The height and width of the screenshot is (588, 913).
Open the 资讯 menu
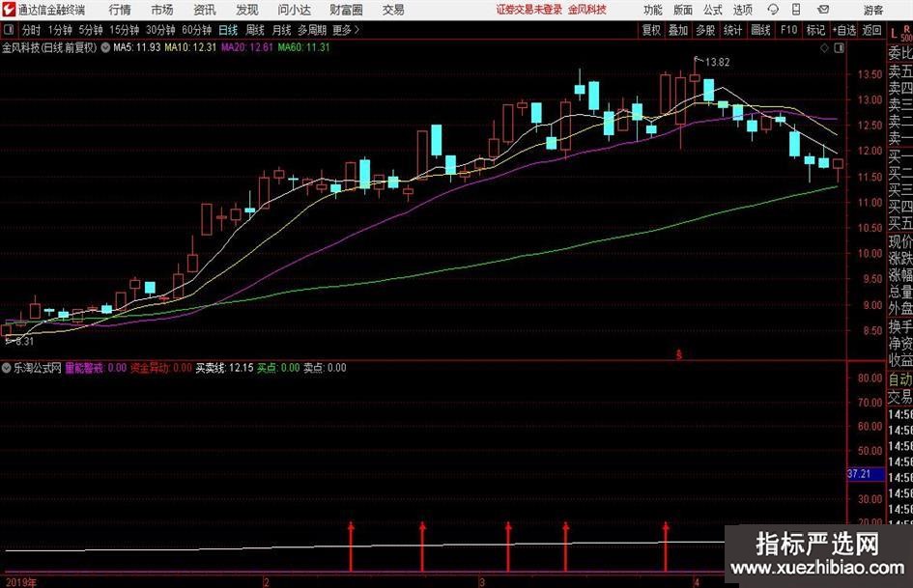(205, 10)
